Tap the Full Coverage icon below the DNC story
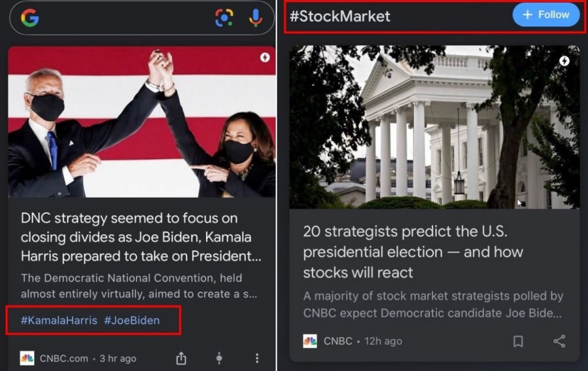The width and height of the screenshot is (588, 371). click(219, 358)
